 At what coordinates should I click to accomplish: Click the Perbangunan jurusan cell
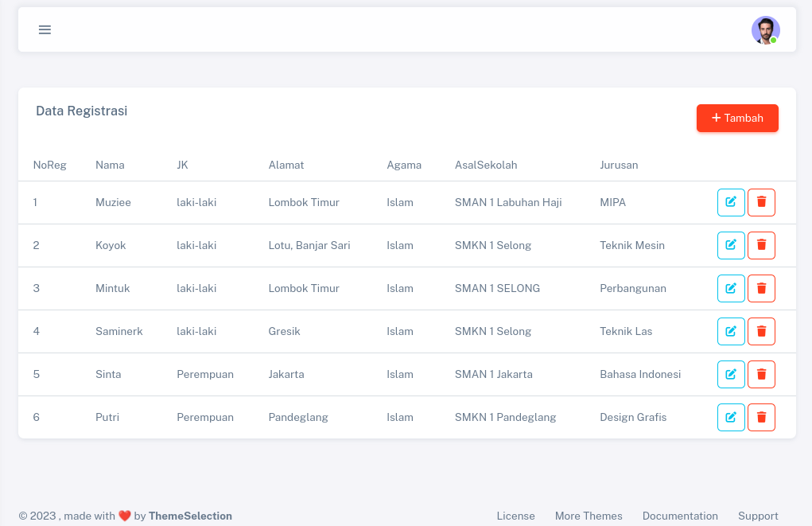point(633,289)
